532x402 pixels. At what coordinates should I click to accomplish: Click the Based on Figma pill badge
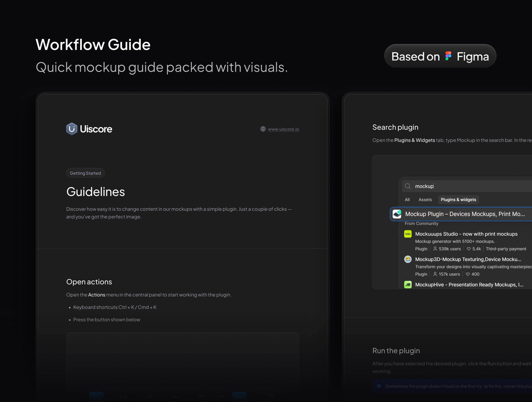pyautogui.click(x=440, y=56)
